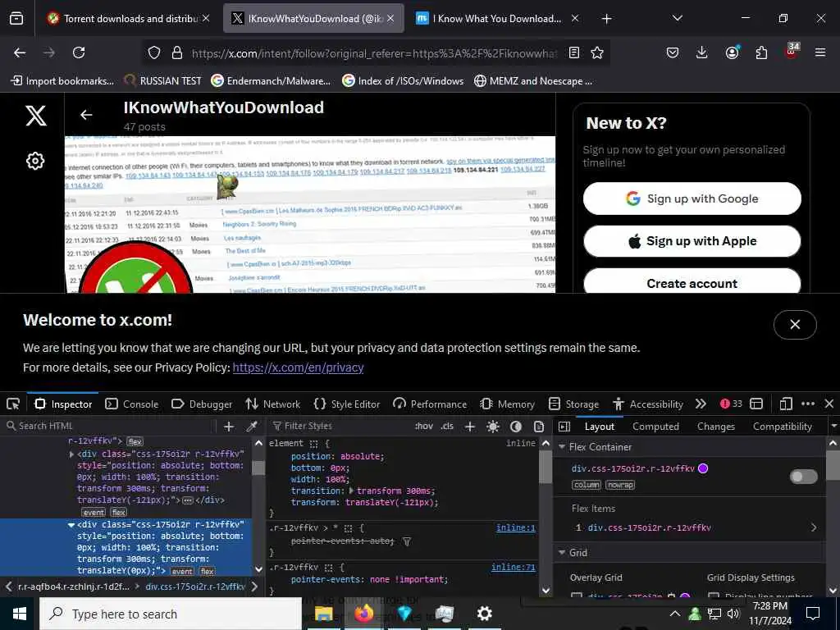Create an X account
The width and height of the screenshot is (840, 630).
(692, 281)
